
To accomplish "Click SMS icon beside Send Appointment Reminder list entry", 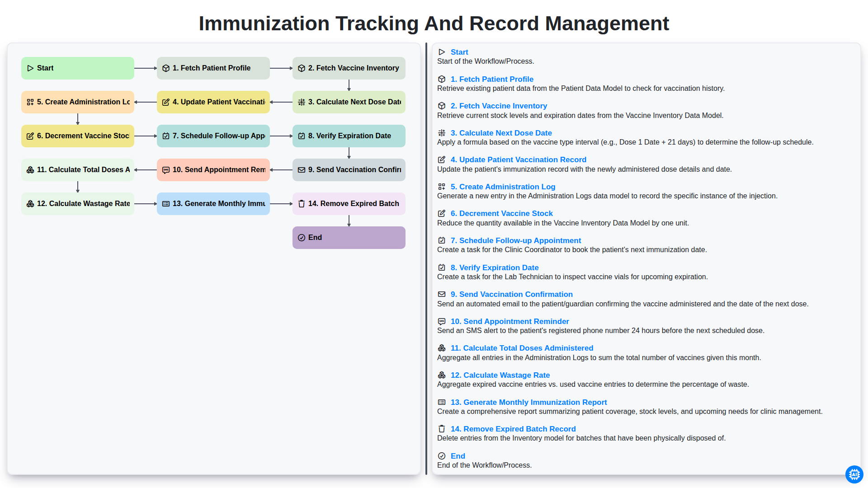I will tap(442, 321).
